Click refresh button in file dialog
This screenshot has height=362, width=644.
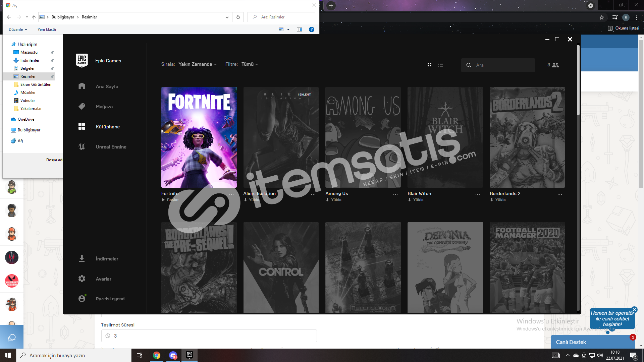pos(238,17)
